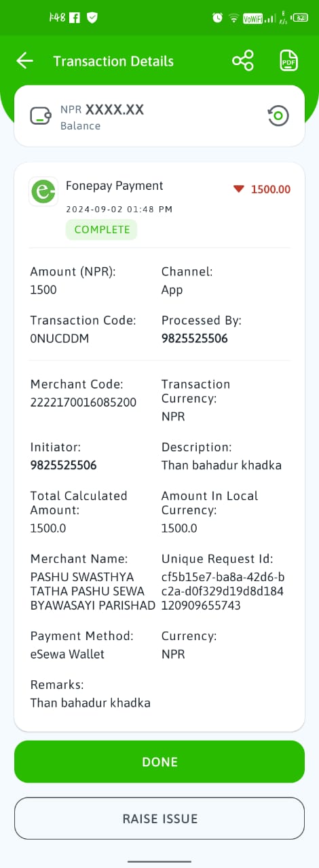Refresh the balance with the reload icon
319x868 pixels.
pyautogui.click(x=278, y=116)
